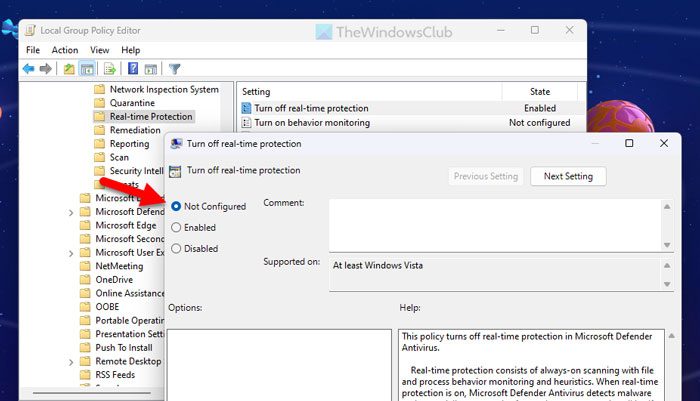The height and width of the screenshot is (401, 700).
Task: Expand the Microsoft User Experience tree node
Action: click(x=71, y=253)
